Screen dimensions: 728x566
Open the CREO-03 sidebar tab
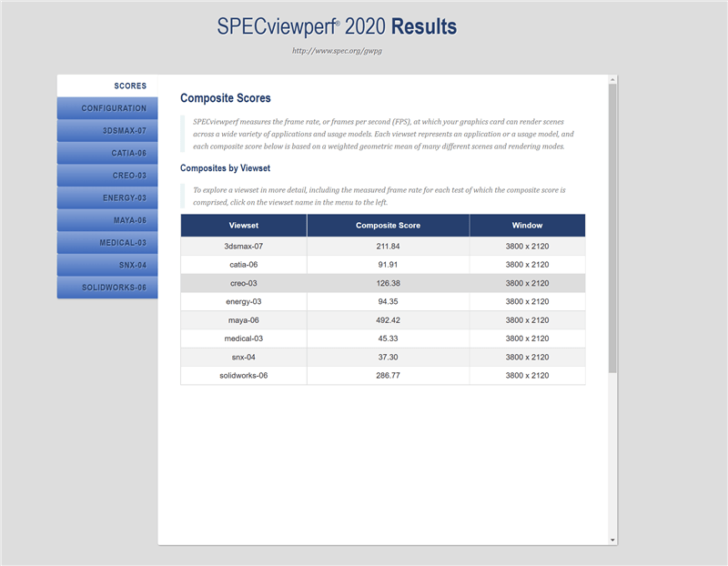107,176
